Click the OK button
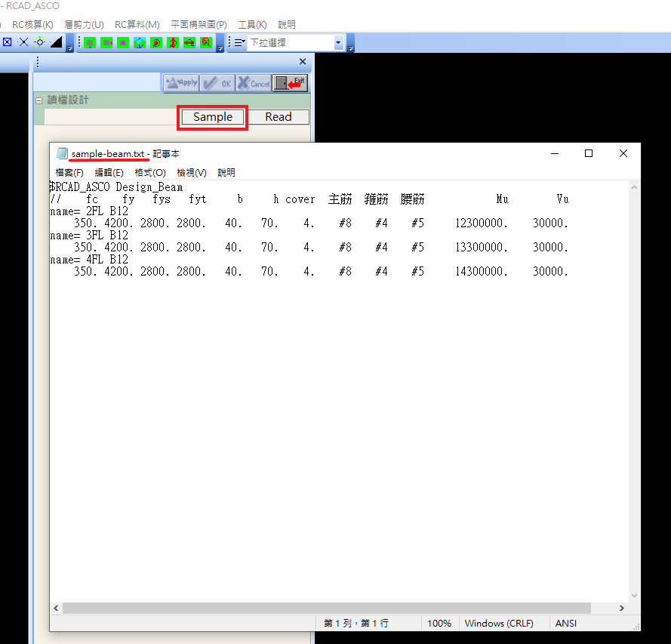The height and width of the screenshot is (644, 671). tap(217, 83)
